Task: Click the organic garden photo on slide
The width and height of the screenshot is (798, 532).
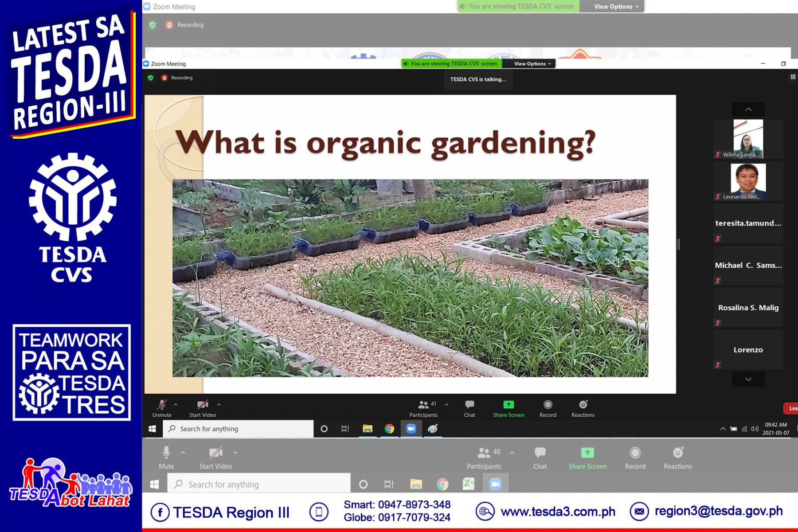Action: coord(410,278)
